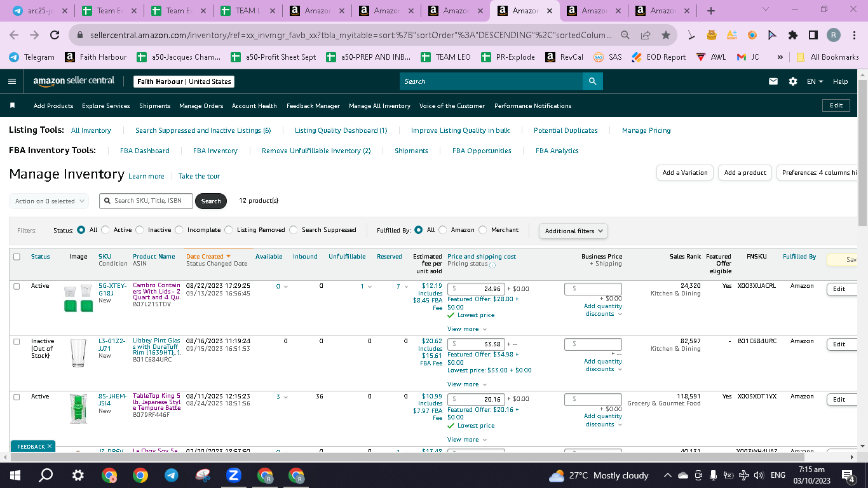The image size is (868, 488).
Task: Switch to the arc25-jc browser tab
Action: pos(39,11)
